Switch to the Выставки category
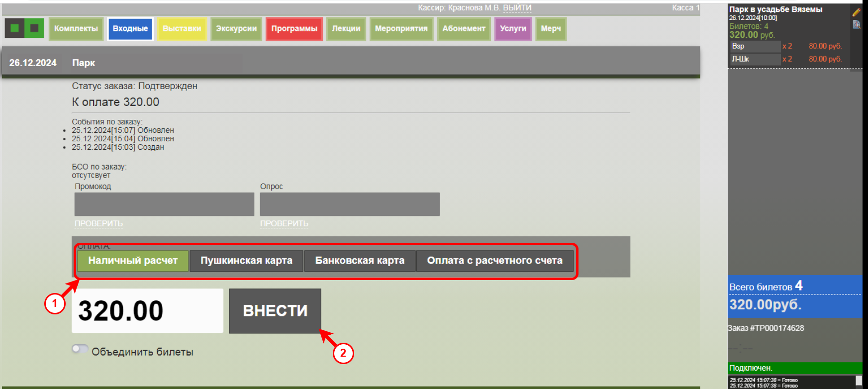The image size is (868, 389). click(x=182, y=29)
